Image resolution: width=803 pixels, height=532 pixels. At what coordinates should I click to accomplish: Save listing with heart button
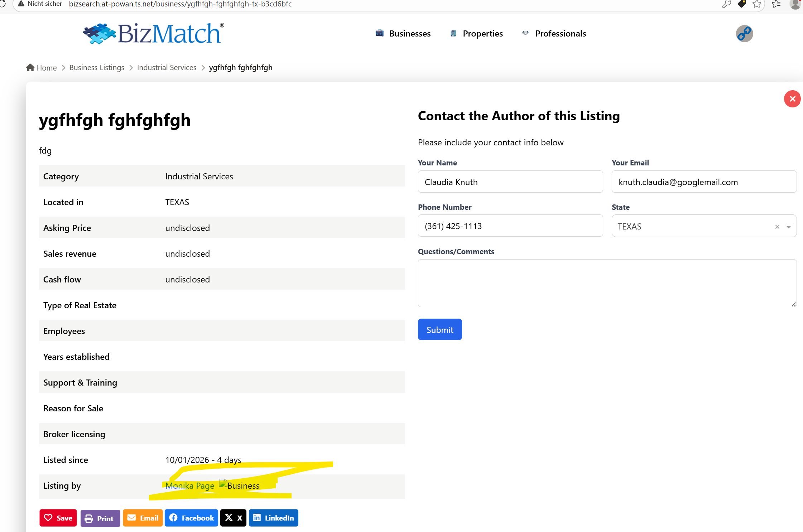click(58, 518)
